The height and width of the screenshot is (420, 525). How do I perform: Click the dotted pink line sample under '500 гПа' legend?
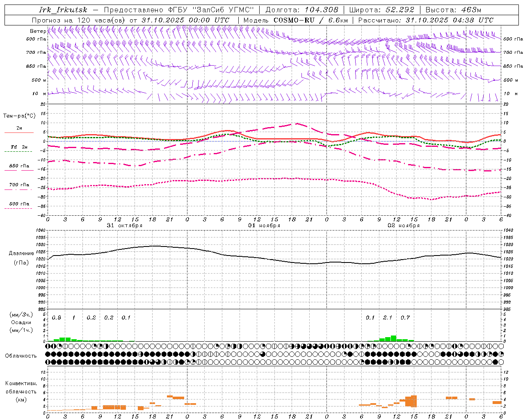click(x=18, y=208)
